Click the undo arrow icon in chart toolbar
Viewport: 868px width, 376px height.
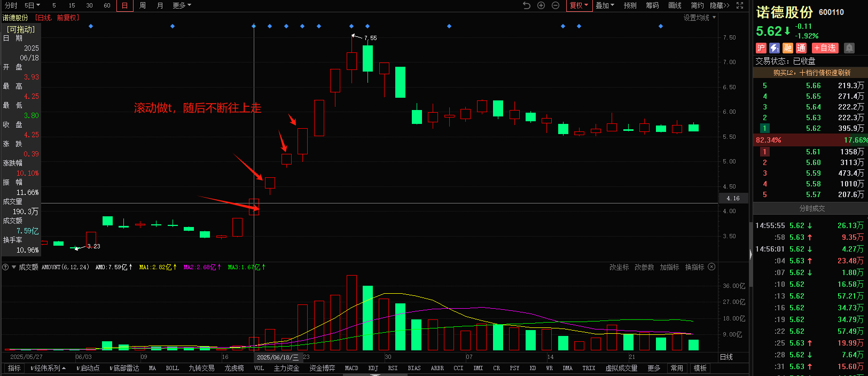(527, 5)
